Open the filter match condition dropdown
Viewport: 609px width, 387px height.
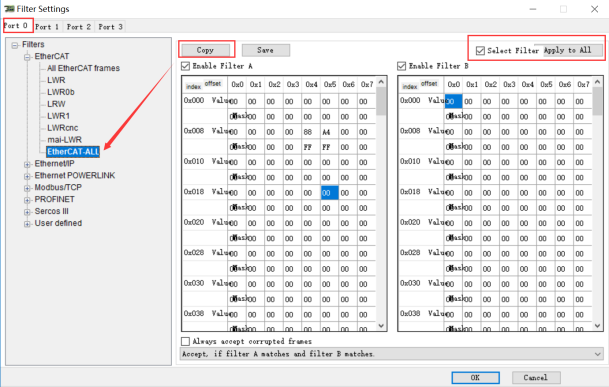tap(392, 354)
